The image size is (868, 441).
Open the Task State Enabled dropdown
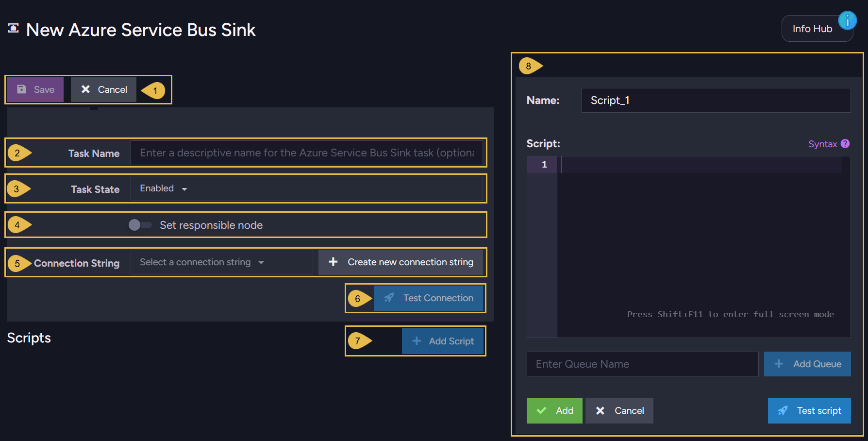pyautogui.click(x=164, y=188)
